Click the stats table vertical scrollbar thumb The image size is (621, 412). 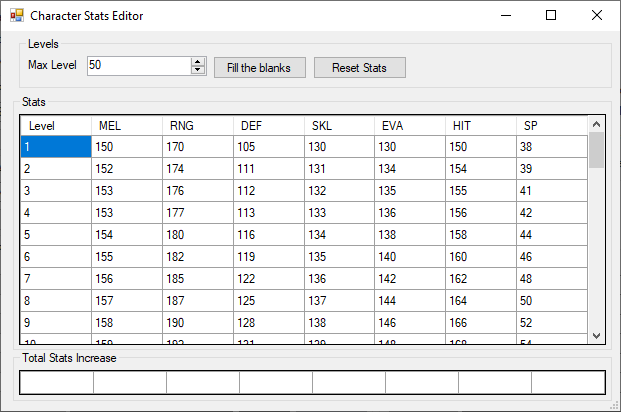pos(596,150)
